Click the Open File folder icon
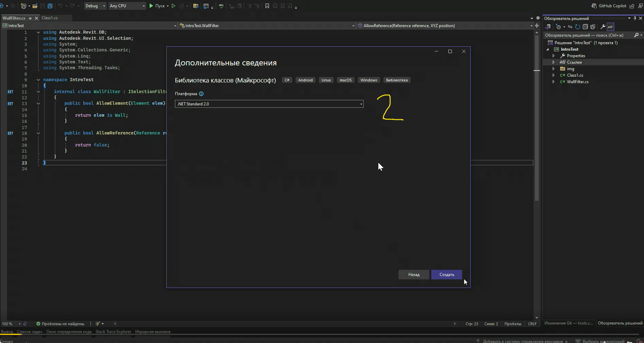This screenshot has width=644, height=343. (x=35, y=6)
